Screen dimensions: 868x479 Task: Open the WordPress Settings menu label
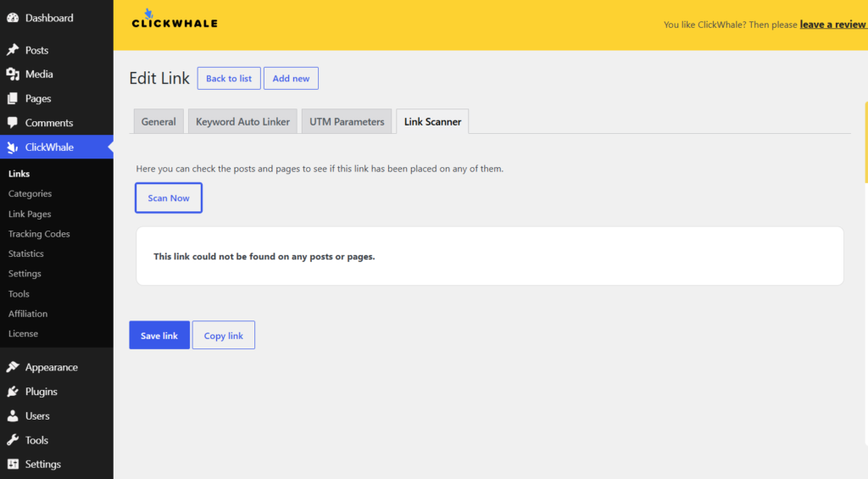[x=42, y=464]
